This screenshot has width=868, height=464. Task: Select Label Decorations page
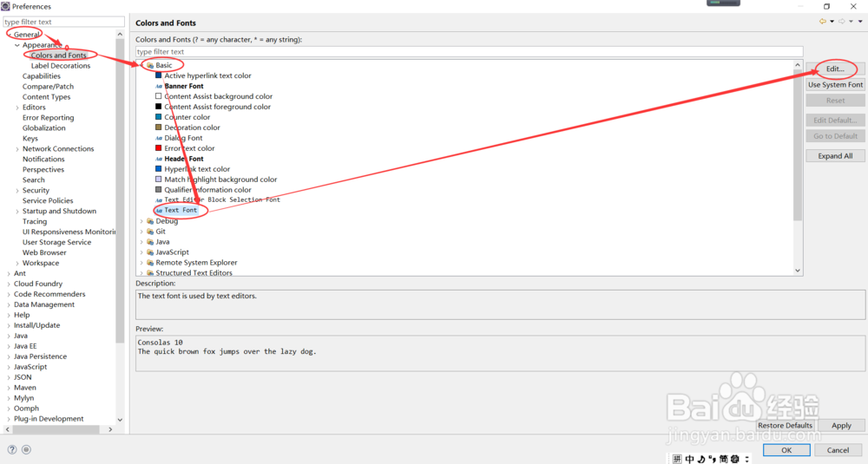(x=61, y=65)
